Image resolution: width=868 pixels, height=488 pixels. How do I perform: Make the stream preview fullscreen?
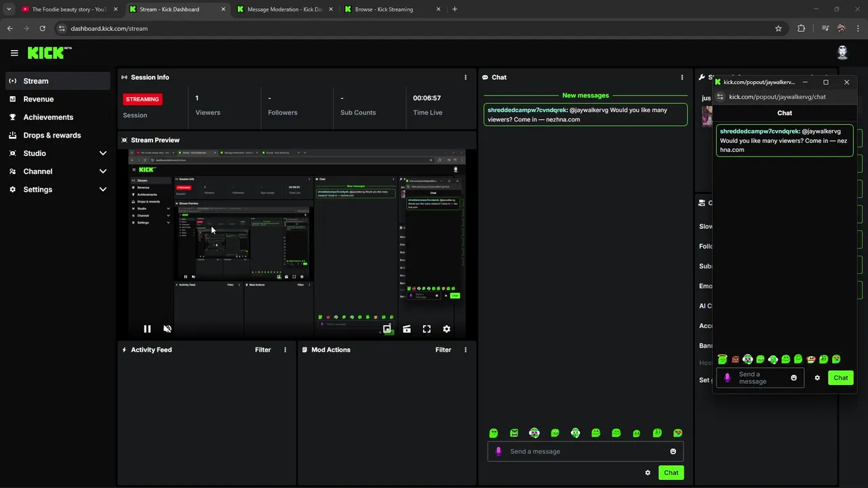[427, 329]
